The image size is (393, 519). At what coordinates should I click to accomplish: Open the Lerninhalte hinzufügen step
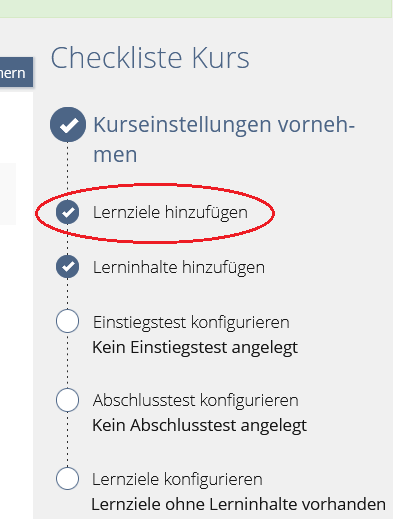point(179,267)
